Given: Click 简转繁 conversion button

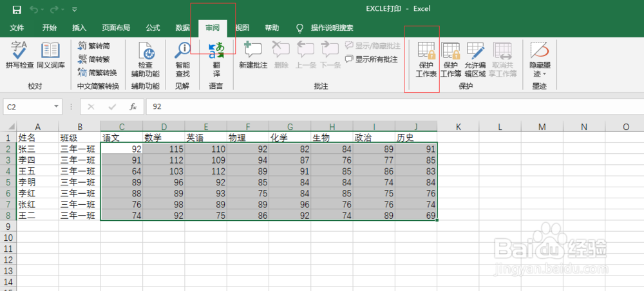Looking at the screenshot, I should tap(94, 59).
